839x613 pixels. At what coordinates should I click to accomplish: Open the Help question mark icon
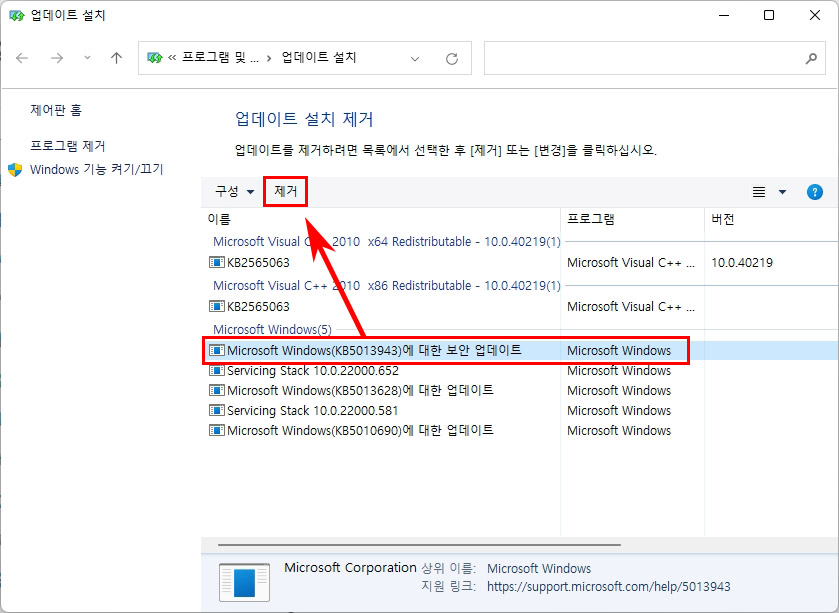pos(815,191)
